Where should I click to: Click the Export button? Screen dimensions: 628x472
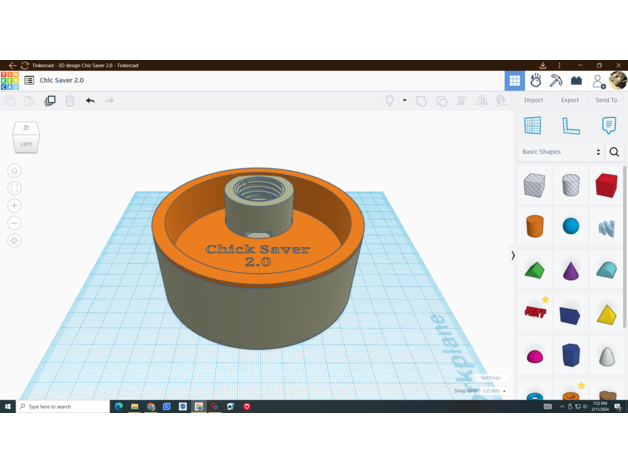pos(569,100)
